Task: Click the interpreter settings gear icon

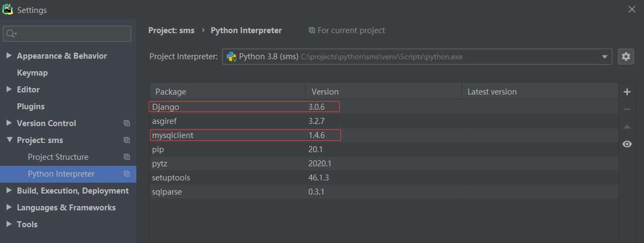Action: coord(626,57)
